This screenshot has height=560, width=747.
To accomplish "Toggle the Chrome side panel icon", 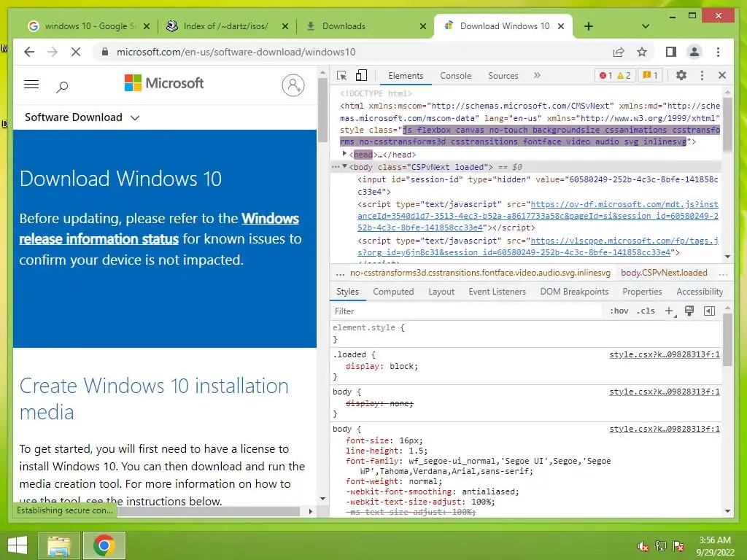I will tap(671, 52).
